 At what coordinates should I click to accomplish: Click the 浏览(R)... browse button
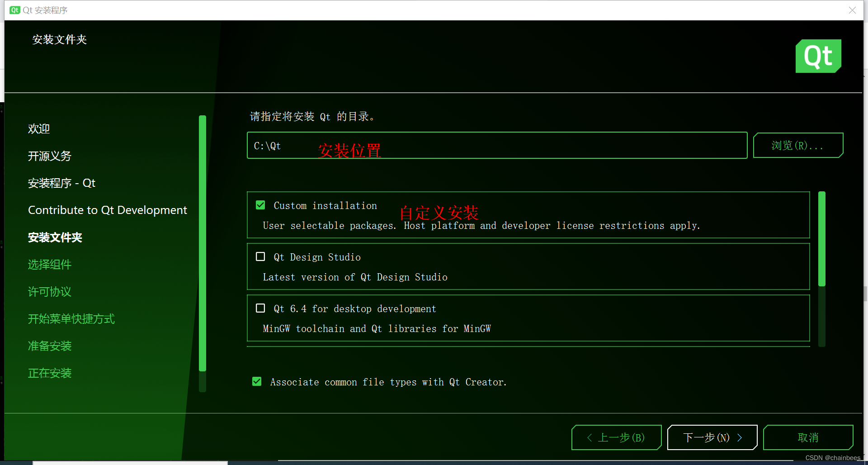tap(798, 145)
